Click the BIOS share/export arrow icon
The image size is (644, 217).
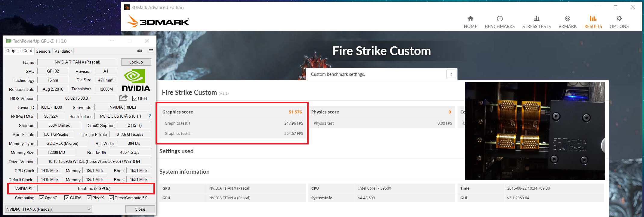(123, 98)
